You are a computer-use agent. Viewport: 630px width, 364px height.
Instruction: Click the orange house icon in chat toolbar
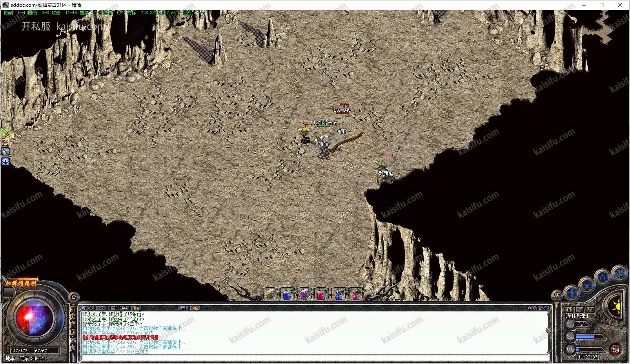click(195, 308)
